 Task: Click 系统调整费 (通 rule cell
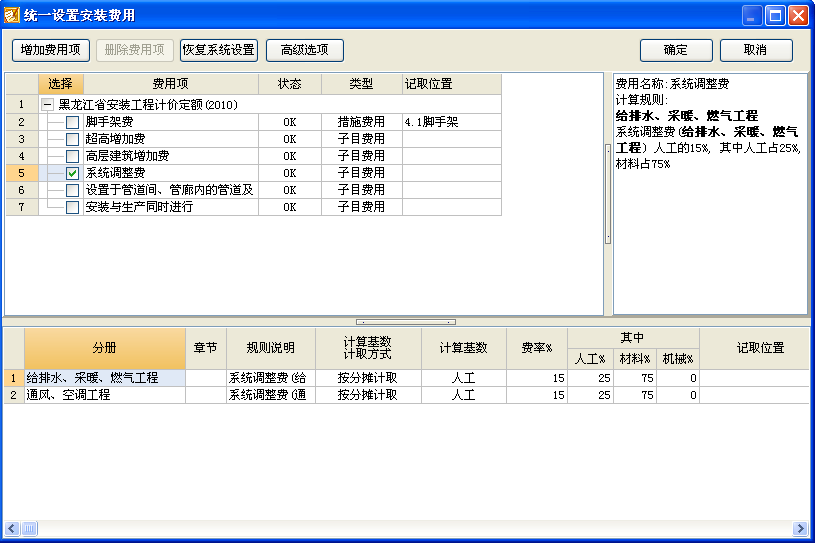[271, 395]
